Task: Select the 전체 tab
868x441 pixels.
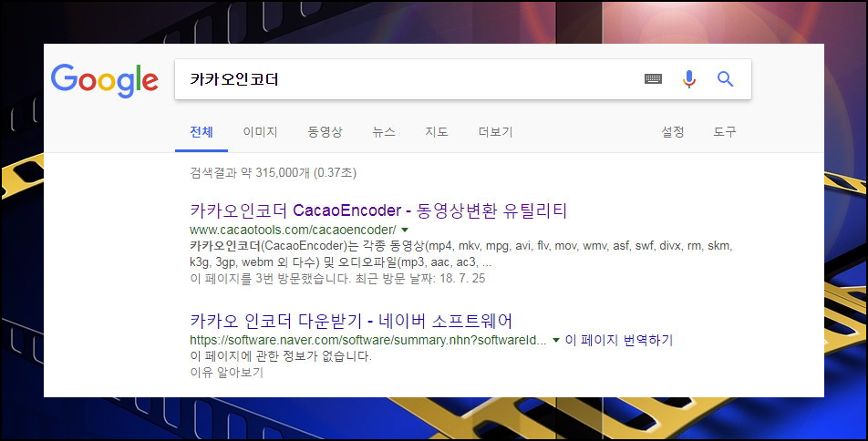Action: [201, 132]
